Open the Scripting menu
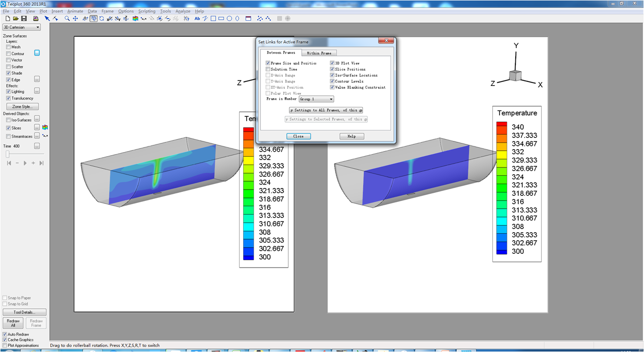644x352 pixels. [147, 11]
